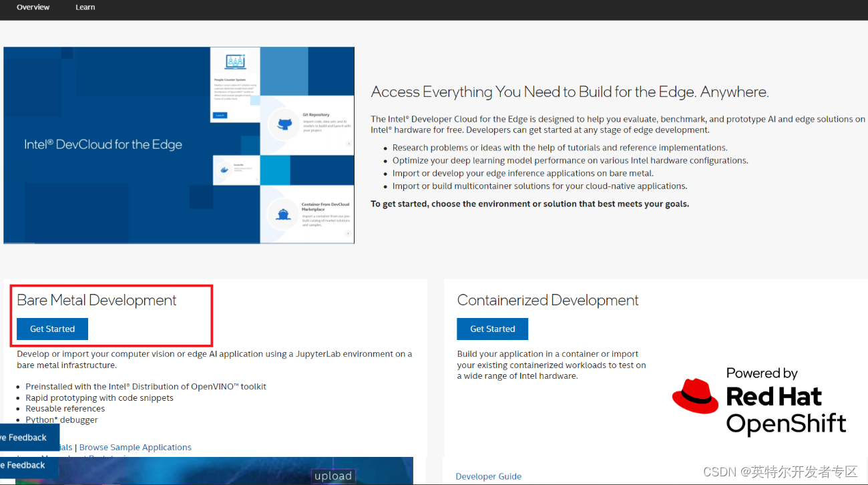This screenshot has height=485, width=868.
Task: Open the Developer Guide link
Action: click(x=488, y=476)
